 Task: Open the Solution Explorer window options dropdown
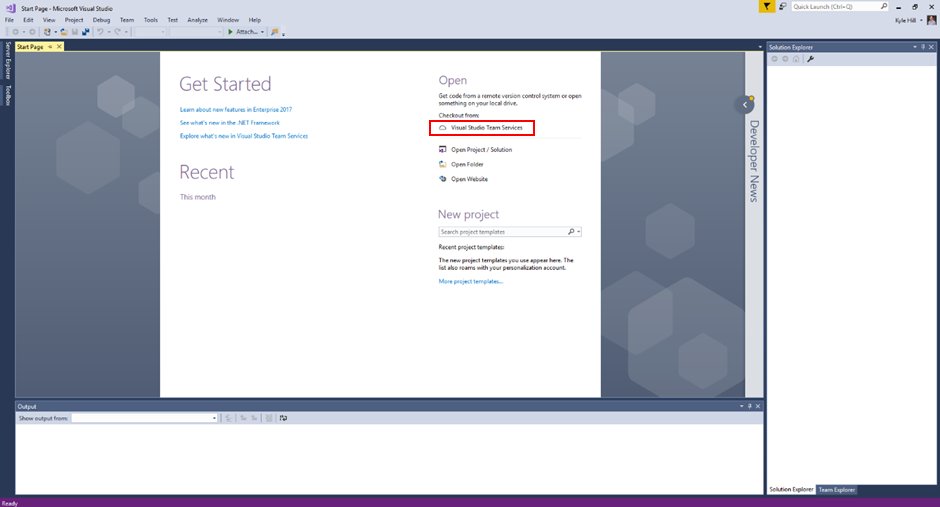click(x=915, y=47)
